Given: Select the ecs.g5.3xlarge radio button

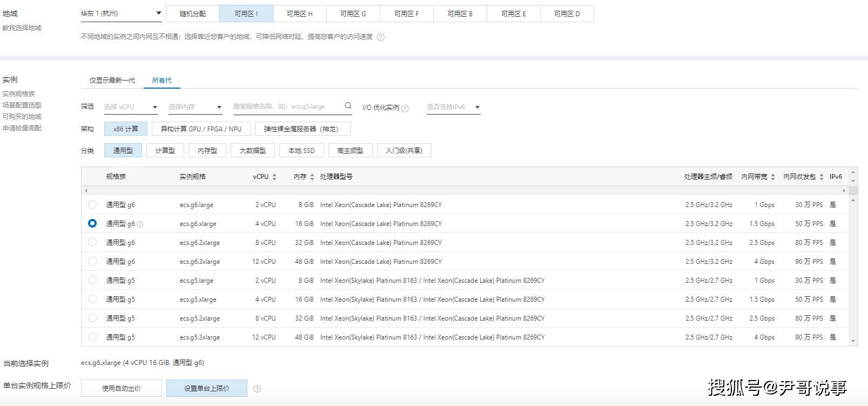Looking at the screenshot, I should (x=92, y=337).
